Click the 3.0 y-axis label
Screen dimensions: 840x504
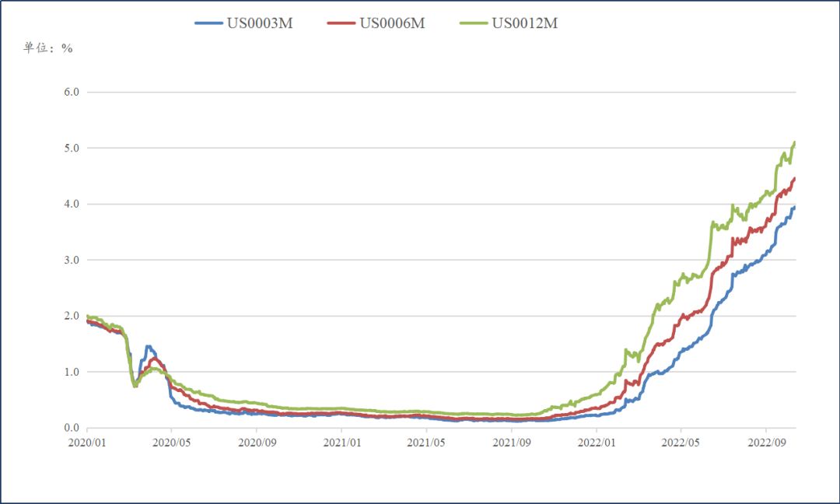pyautogui.click(x=72, y=260)
